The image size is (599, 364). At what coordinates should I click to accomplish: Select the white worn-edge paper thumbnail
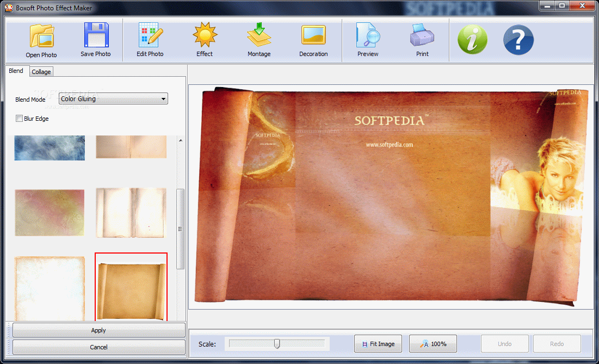(50, 289)
